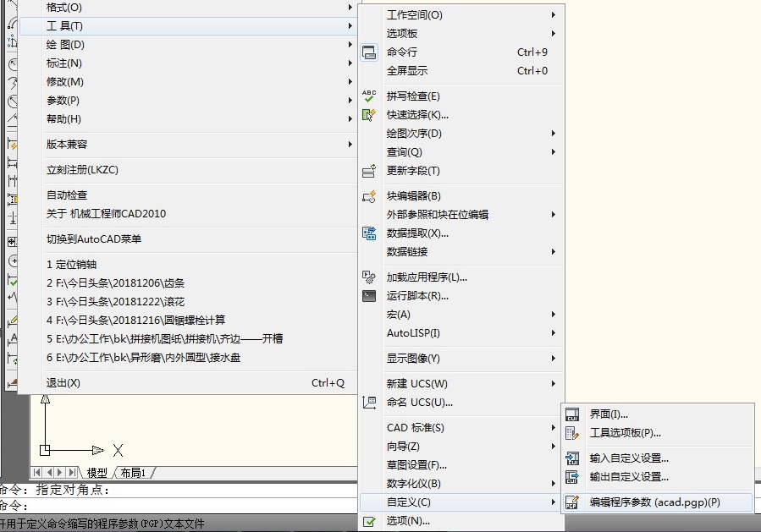
Task: Click the PGP edit icon beside 编辑程序参数
Action: click(572, 502)
